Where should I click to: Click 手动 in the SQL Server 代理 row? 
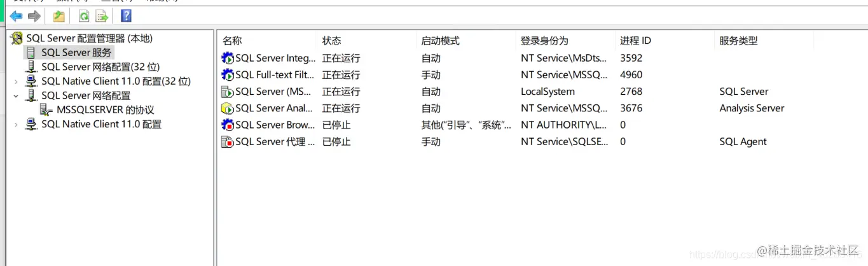point(431,142)
